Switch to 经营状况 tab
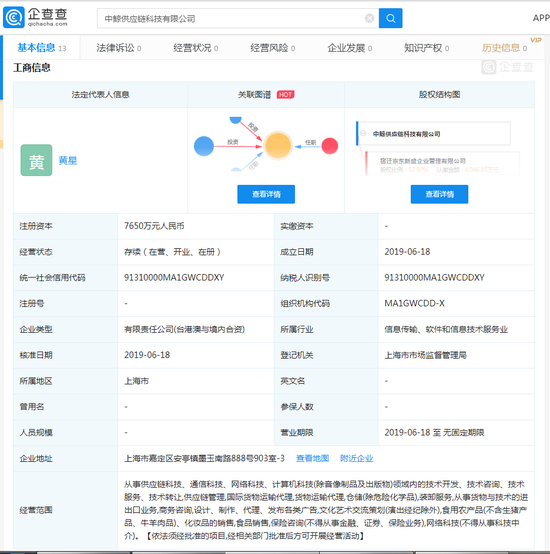The image size is (550, 554). tap(195, 48)
